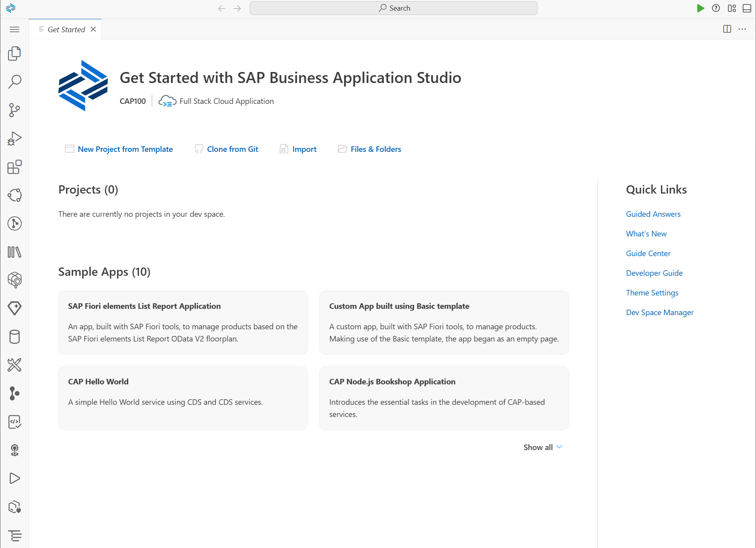
Task: Open the Extensions view icon
Action: [x=15, y=167]
